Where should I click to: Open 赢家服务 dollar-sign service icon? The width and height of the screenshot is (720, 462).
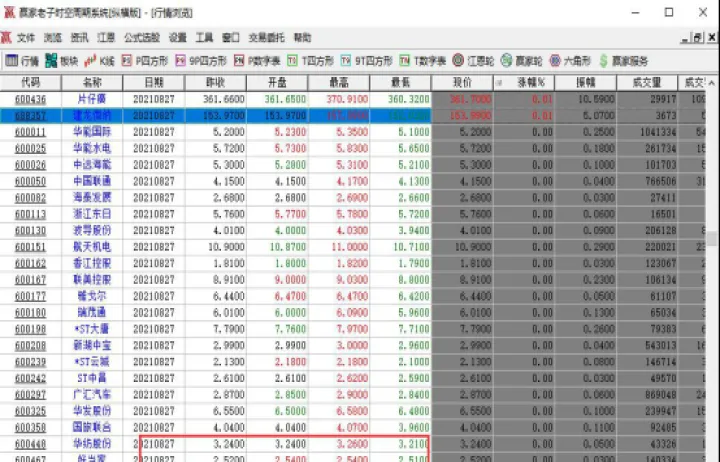(x=623, y=61)
